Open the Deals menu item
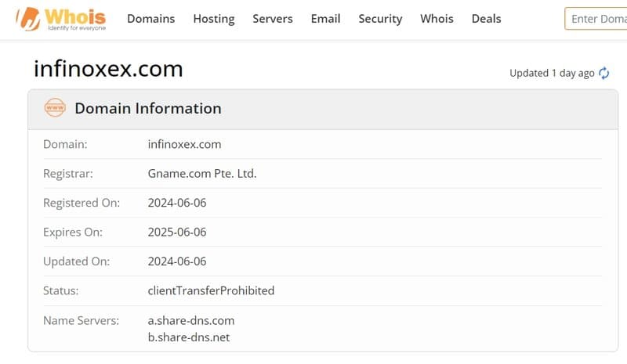This screenshot has height=364, width=627. coord(486,19)
